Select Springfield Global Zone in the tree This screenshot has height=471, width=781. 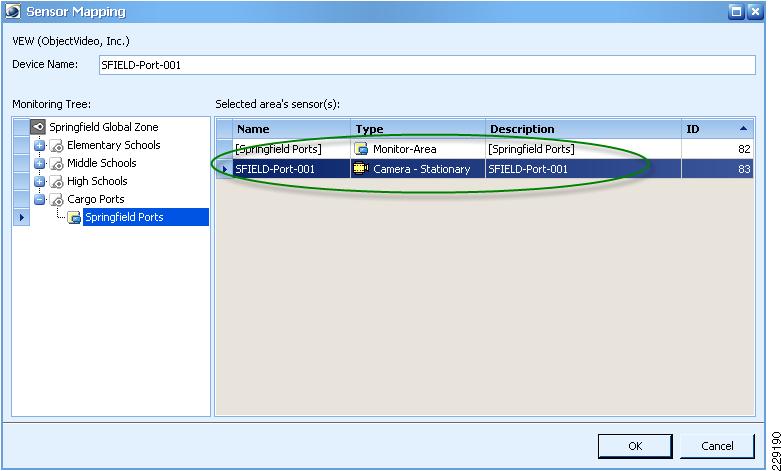104,127
